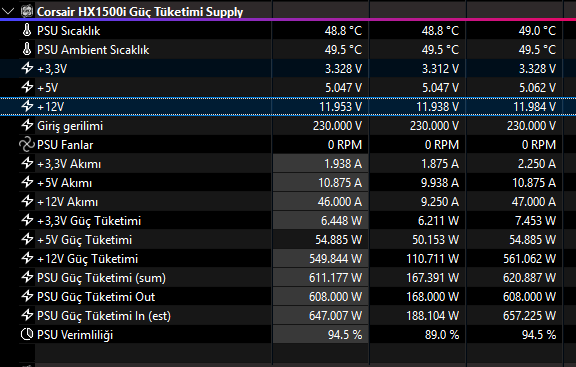Click the 7.453 W power value
Viewport: 576px width, 367px height.
pos(536,221)
